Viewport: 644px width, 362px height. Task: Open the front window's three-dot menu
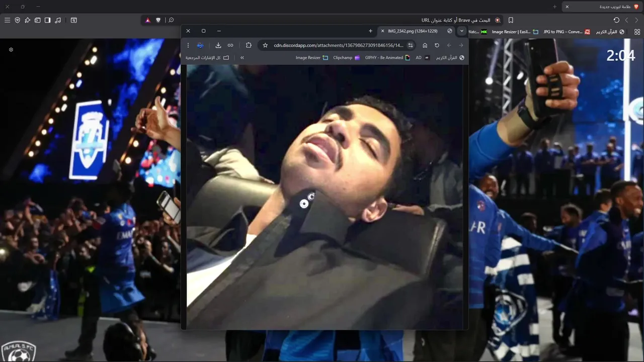pyautogui.click(x=188, y=45)
